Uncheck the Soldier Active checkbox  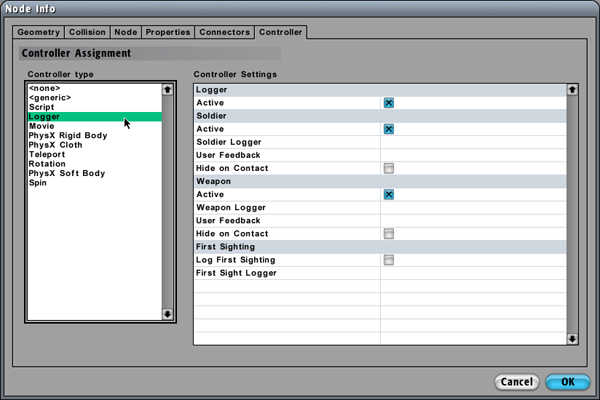tap(388, 129)
